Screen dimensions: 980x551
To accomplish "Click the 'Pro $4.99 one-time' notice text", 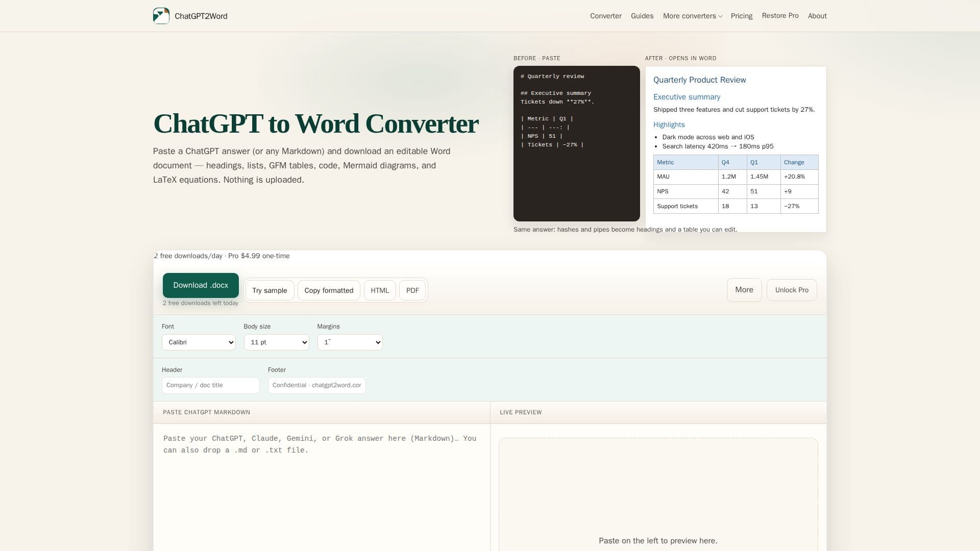I will [x=259, y=256].
